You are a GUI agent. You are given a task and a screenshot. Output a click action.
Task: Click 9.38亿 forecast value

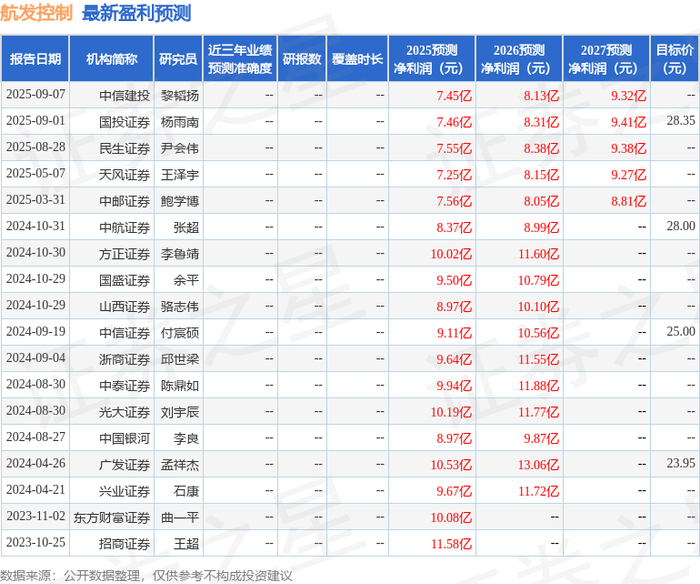(629, 148)
